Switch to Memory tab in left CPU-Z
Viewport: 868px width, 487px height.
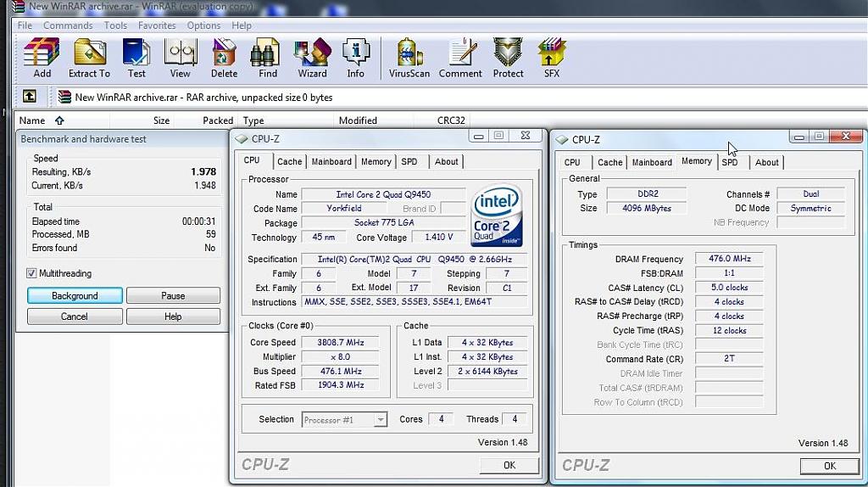[376, 162]
